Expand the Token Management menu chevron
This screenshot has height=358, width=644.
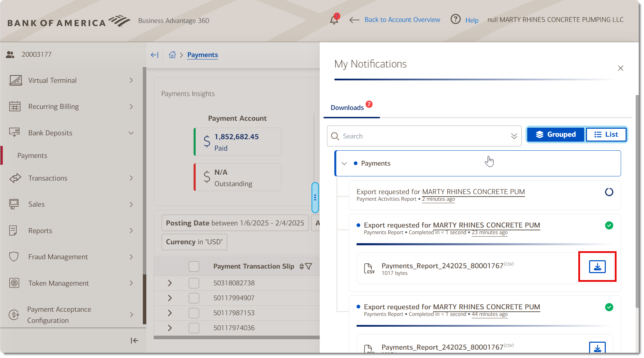click(x=131, y=283)
